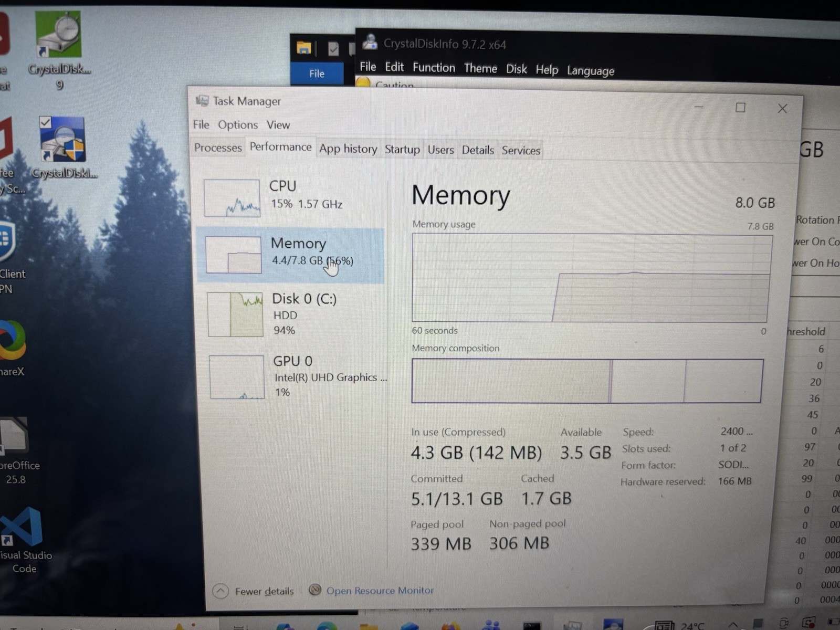The height and width of the screenshot is (630, 840).
Task: Click the CrystalDiskInfo title bar app icon
Action: click(x=370, y=41)
